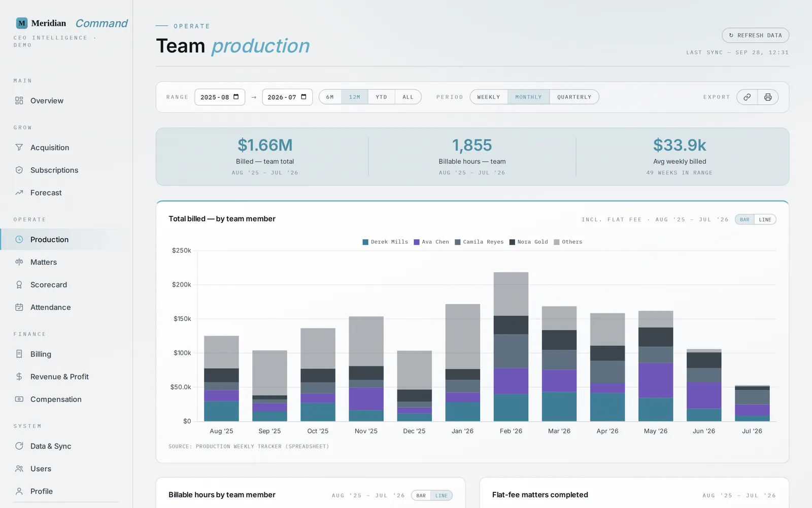Toggle the Derek Mills legend swatch
The width and height of the screenshot is (812, 508).
coord(365,242)
